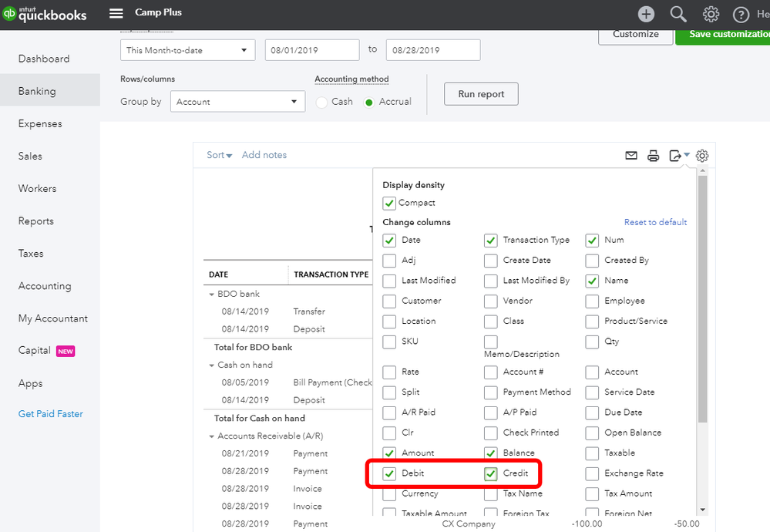Click the plus Create icon

(x=646, y=14)
